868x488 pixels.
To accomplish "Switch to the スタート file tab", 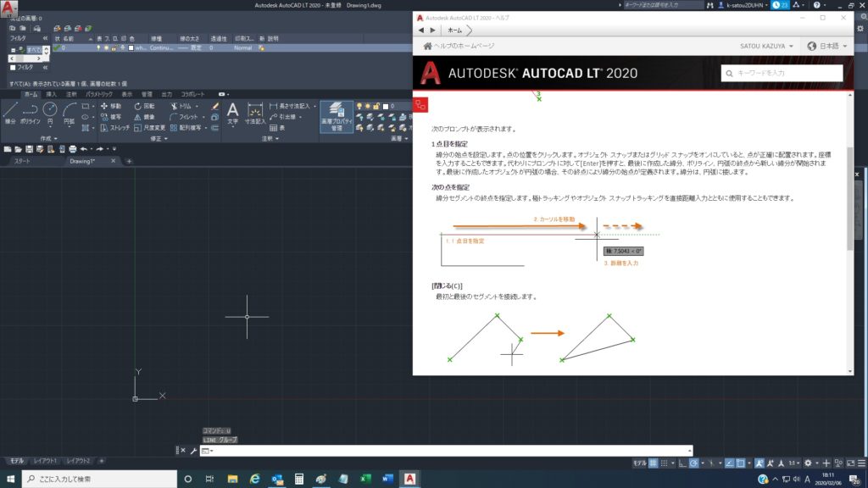I will click(x=22, y=161).
